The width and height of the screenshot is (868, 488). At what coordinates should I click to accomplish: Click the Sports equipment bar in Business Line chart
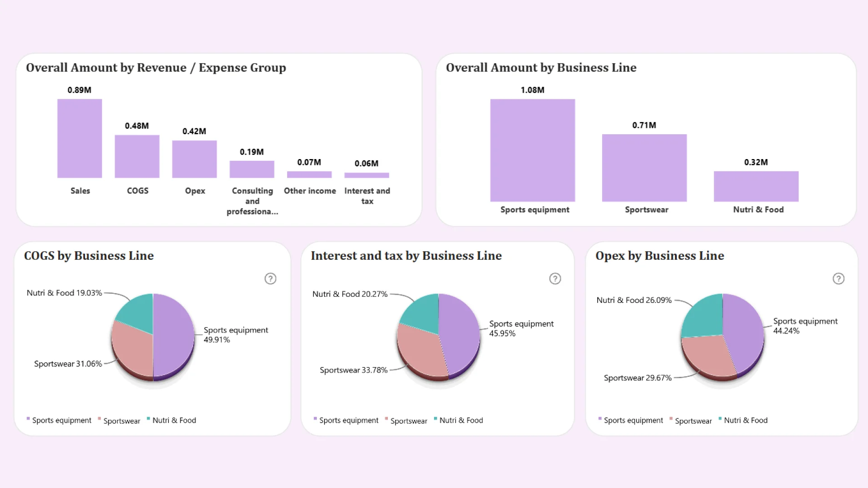[533, 150]
